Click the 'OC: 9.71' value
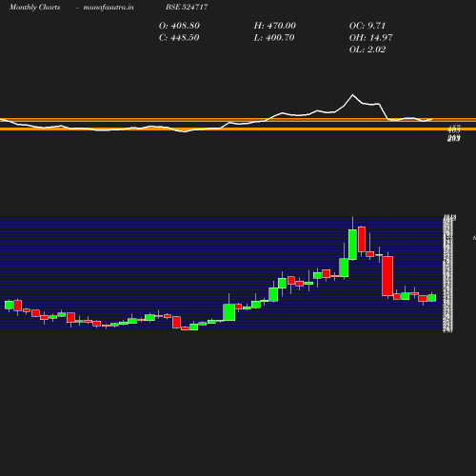 367,26
